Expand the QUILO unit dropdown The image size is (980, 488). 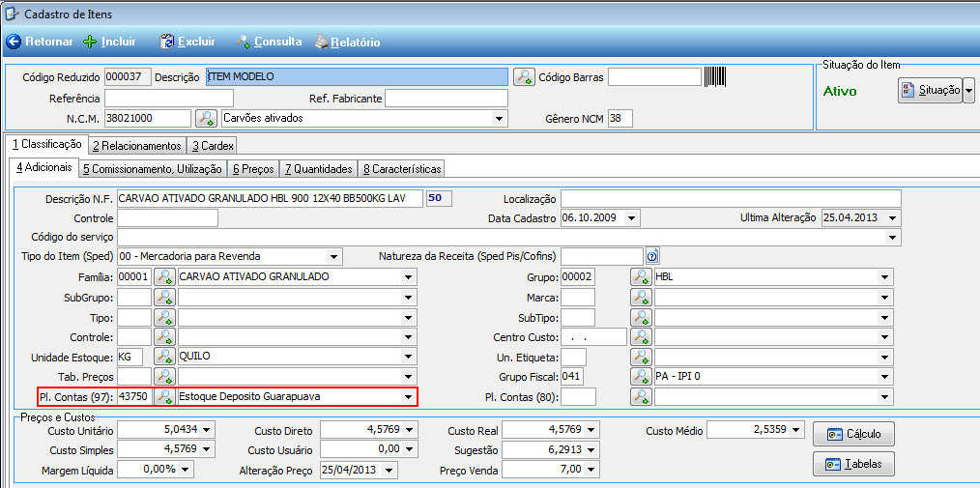click(x=409, y=357)
